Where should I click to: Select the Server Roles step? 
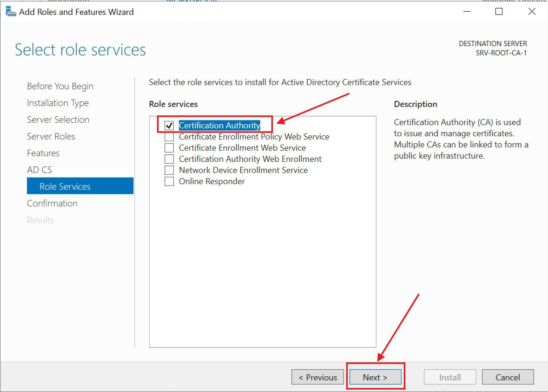point(51,136)
